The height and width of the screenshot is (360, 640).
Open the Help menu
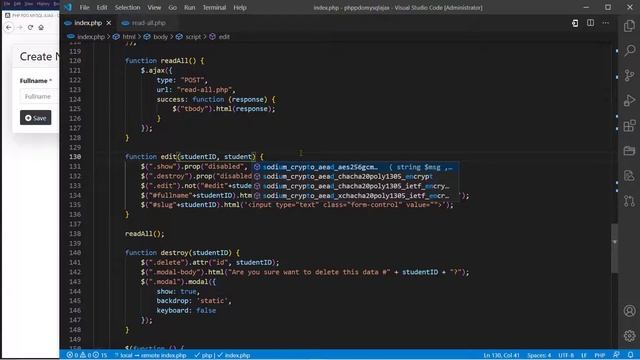[240, 7]
